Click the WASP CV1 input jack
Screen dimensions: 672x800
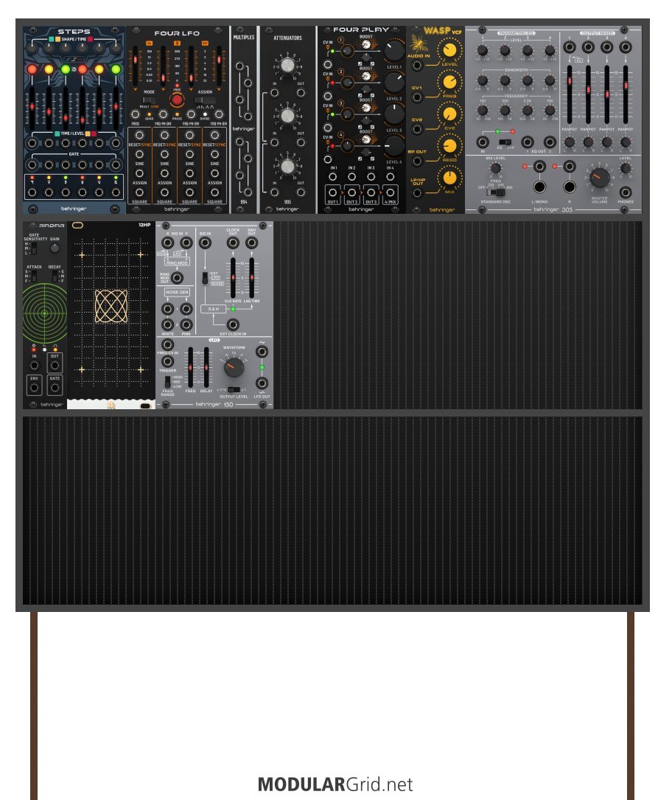418,97
